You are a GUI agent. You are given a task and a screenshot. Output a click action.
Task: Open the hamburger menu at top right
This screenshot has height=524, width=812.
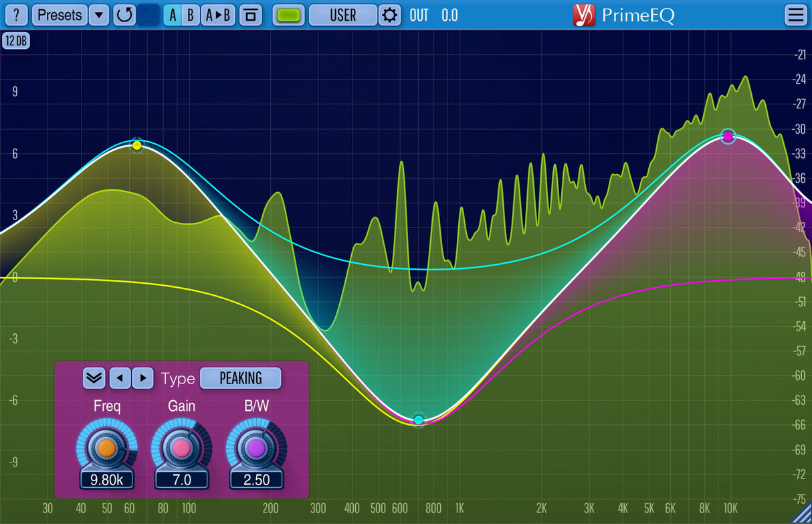click(796, 15)
